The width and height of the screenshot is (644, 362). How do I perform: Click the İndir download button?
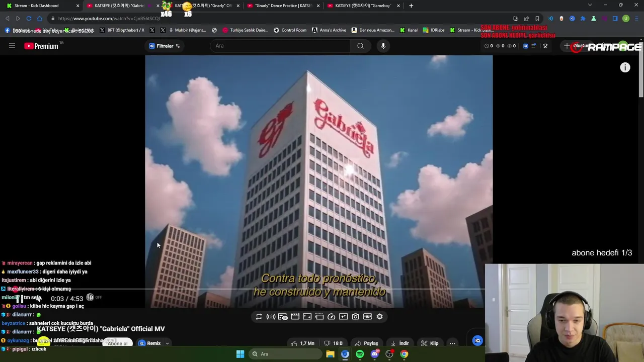[400, 343]
